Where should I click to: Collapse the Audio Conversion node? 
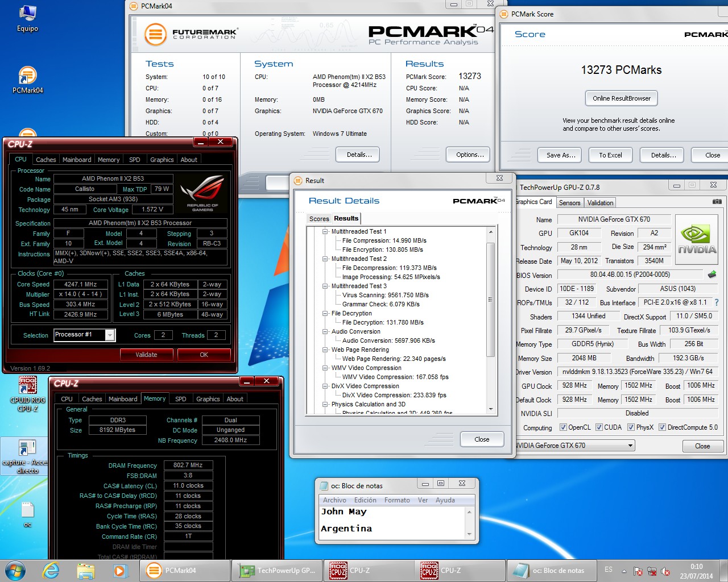click(x=325, y=331)
